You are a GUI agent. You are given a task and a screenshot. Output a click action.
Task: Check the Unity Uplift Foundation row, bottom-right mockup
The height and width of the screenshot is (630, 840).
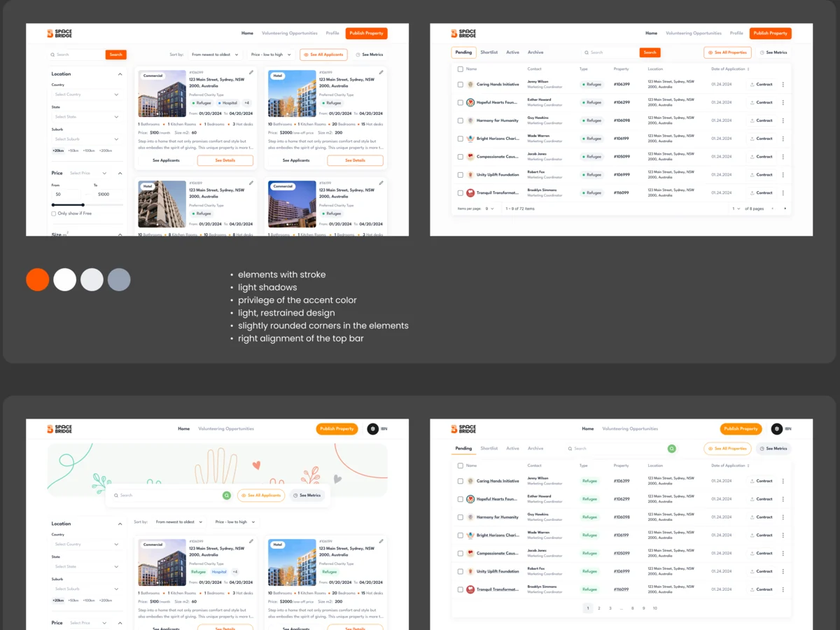pos(460,572)
